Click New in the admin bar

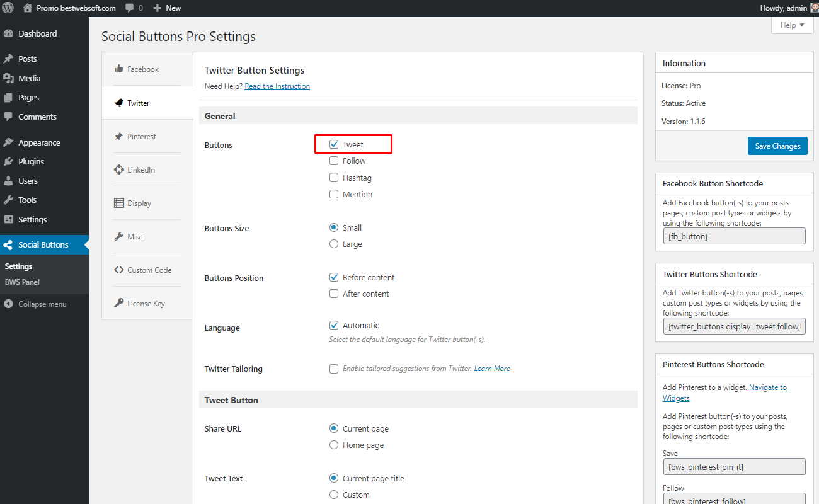(x=173, y=8)
